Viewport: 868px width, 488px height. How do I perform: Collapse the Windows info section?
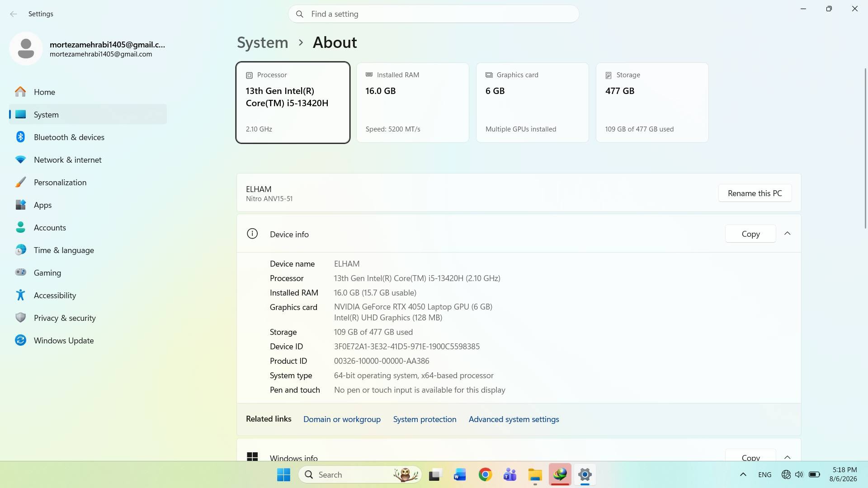tap(787, 457)
